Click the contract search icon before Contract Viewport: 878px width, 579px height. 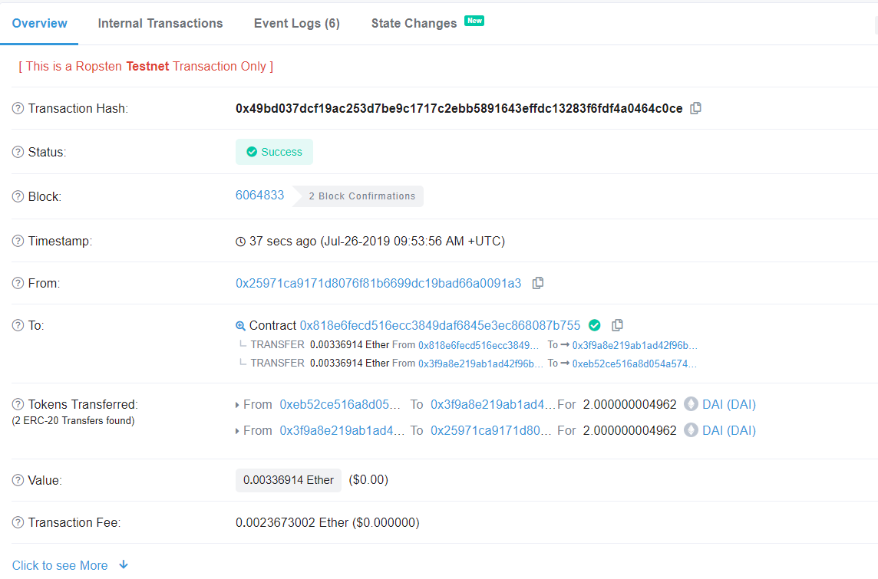coord(240,326)
